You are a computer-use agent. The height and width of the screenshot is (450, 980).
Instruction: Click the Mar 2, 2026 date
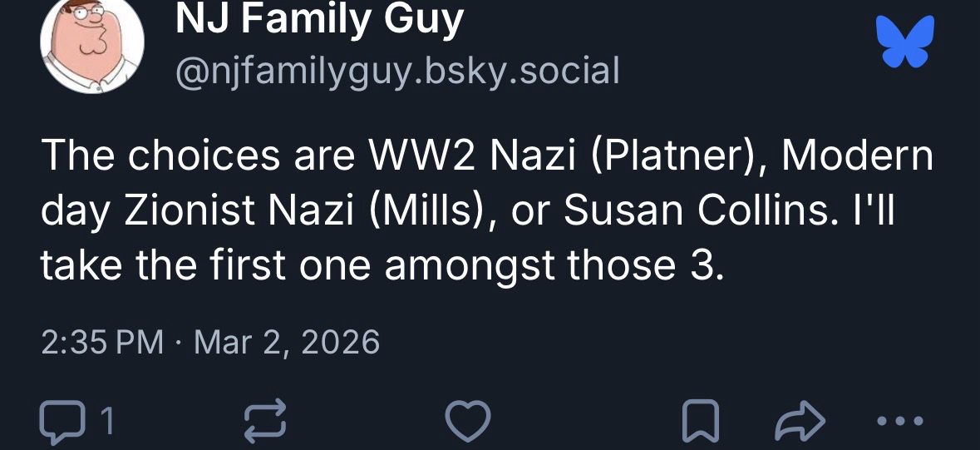tap(286, 342)
